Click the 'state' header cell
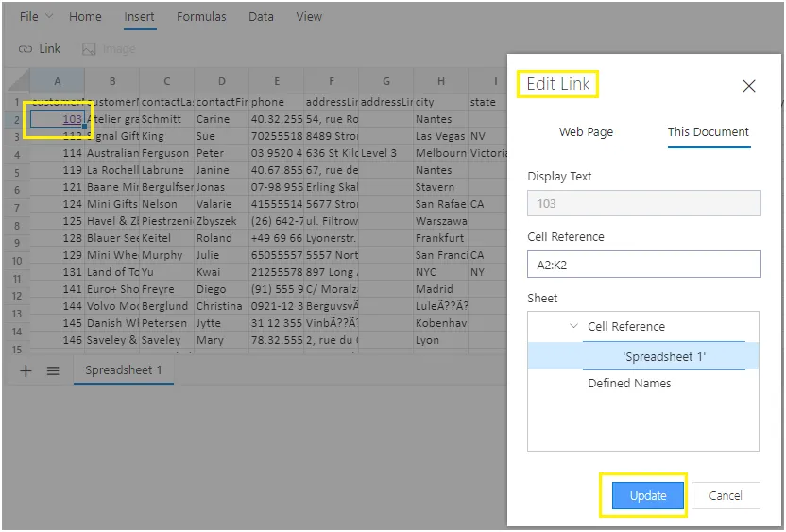786x532 pixels. coord(487,102)
